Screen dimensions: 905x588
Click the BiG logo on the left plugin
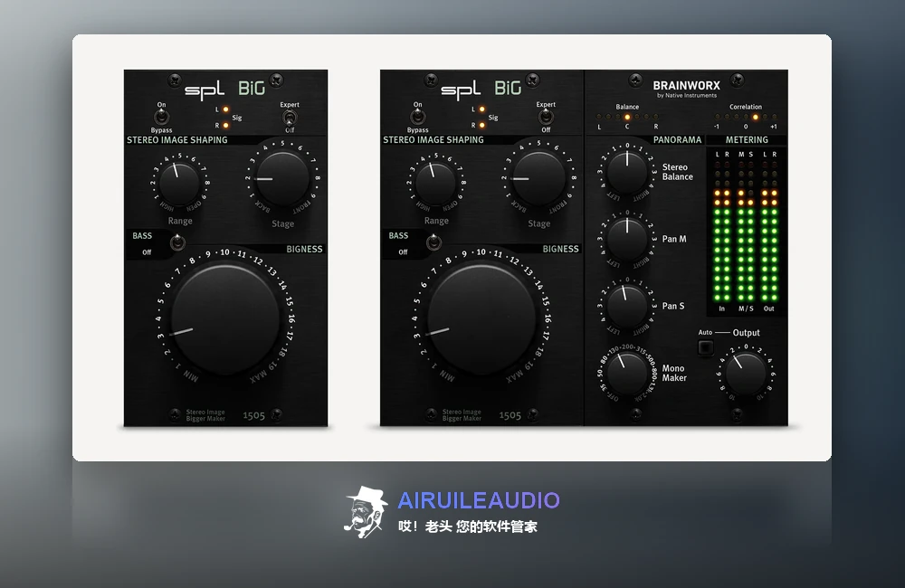coord(252,89)
